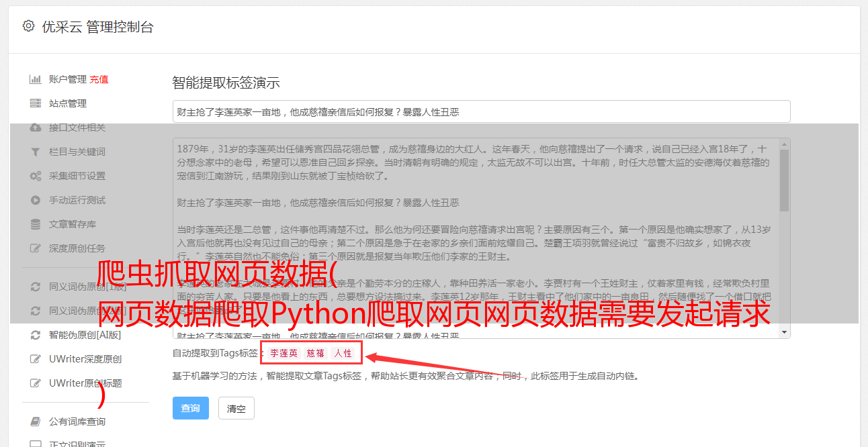Open 账户管理 bar chart icon
Screen dimensions: 868x447
(x=35, y=79)
